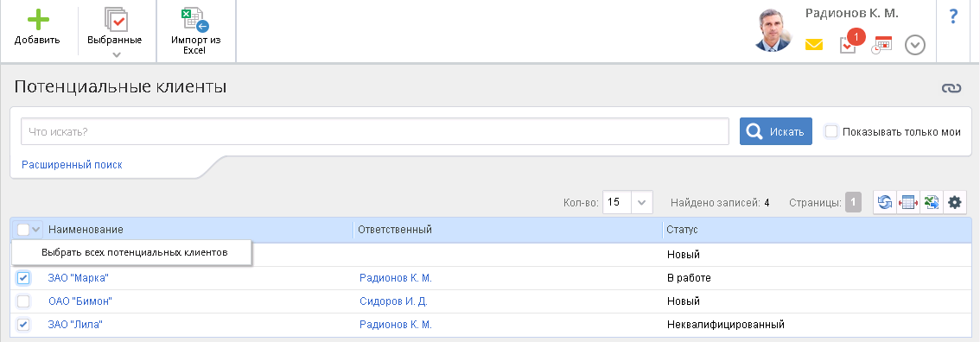Click the blue question mark help icon

tap(953, 16)
